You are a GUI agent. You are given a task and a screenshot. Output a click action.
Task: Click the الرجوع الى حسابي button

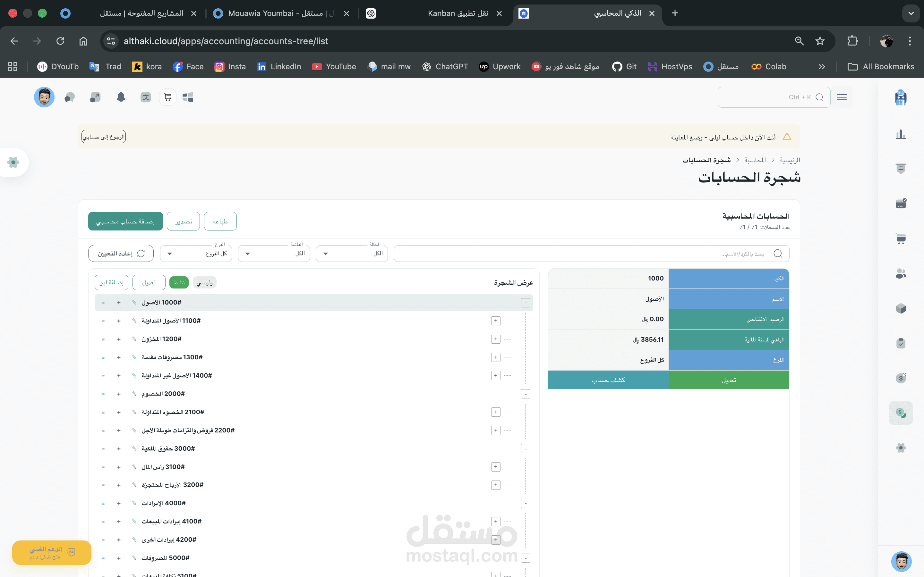coord(104,137)
